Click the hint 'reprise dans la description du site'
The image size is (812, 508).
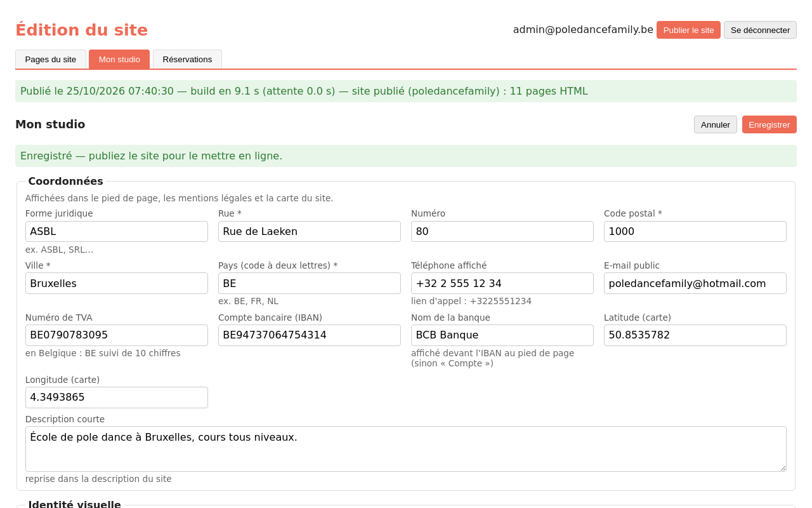pos(98,479)
